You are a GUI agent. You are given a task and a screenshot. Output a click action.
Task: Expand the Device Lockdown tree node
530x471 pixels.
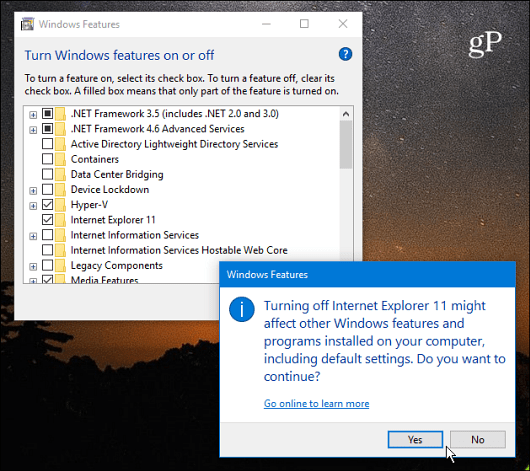point(33,191)
